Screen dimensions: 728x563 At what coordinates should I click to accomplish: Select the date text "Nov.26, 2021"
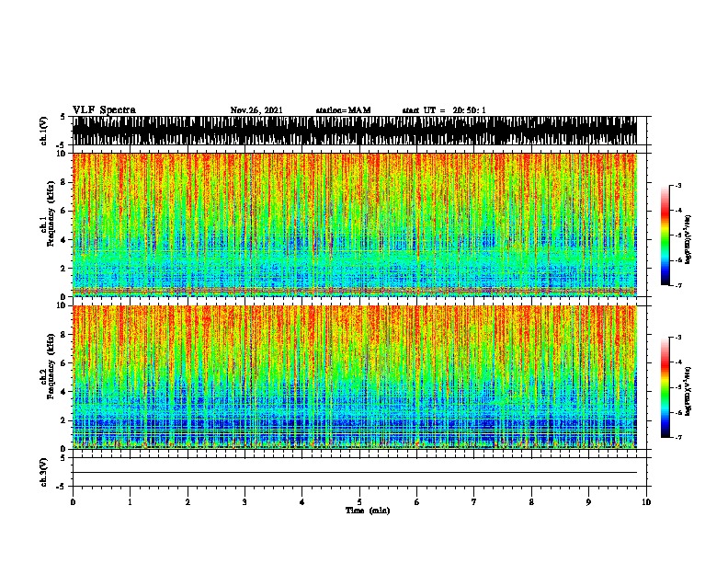click(256, 110)
